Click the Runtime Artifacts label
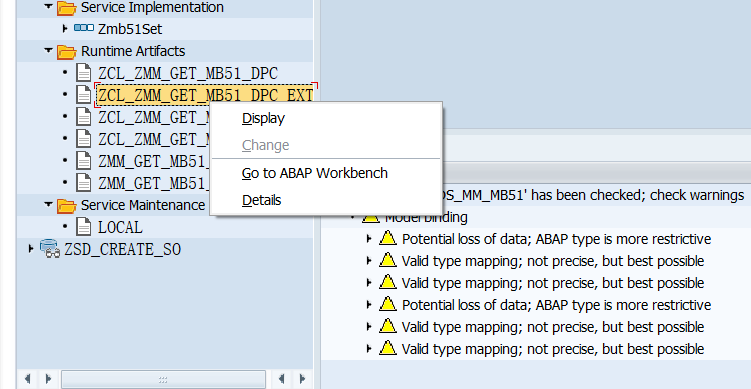Viewport: 751px width, 389px height. tap(133, 51)
